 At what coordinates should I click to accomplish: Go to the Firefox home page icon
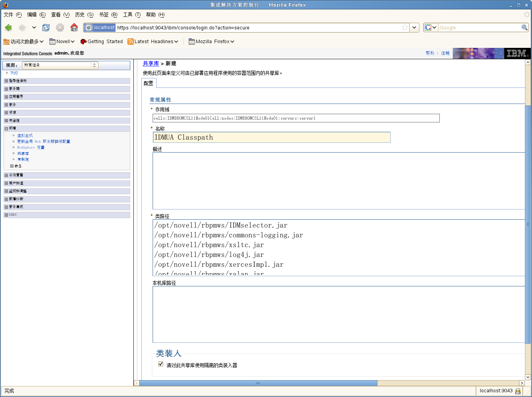click(74, 27)
